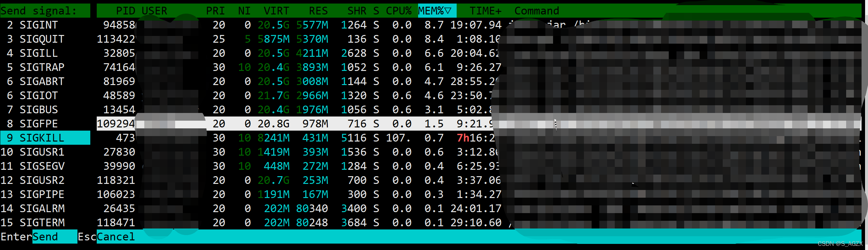Select the 10 SIGUSR1 signal
868x250 pixels.
(x=45, y=152)
